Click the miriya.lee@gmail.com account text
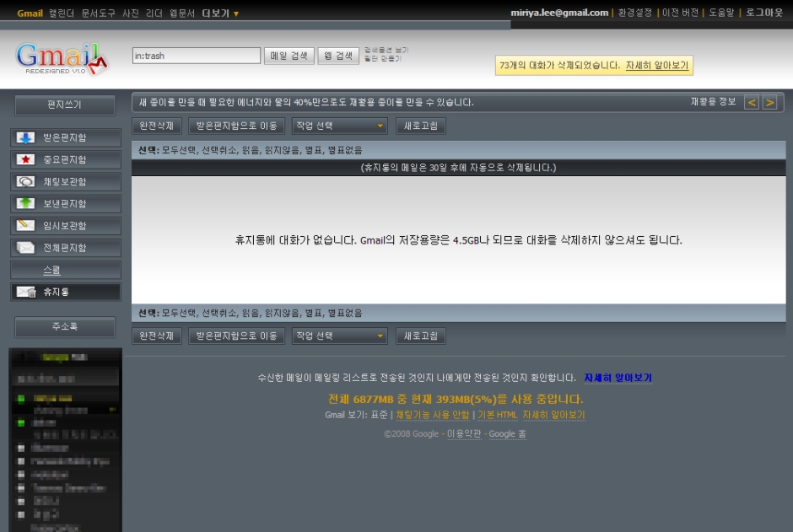Image resolution: width=793 pixels, height=532 pixels. pyautogui.click(x=559, y=13)
